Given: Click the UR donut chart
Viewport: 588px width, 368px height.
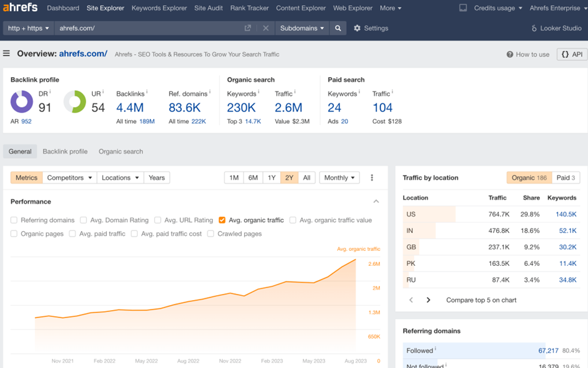Looking at the screenshot, I should (75, 101).
